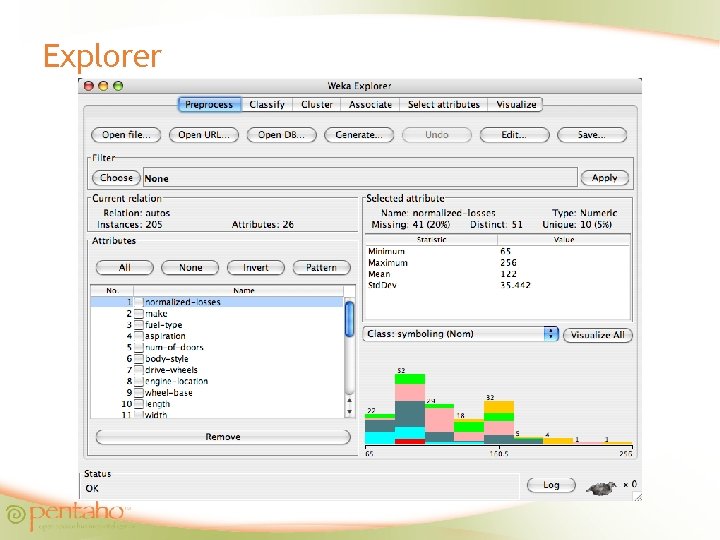Open the Log button
Viewport: 720px width, 540px height.
551,485
